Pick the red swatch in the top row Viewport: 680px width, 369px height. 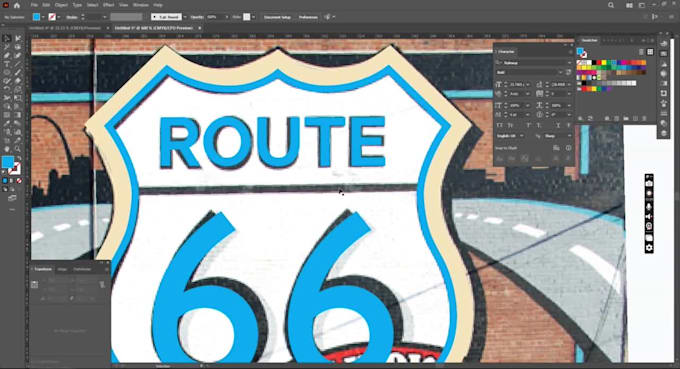tap(599, 62)
